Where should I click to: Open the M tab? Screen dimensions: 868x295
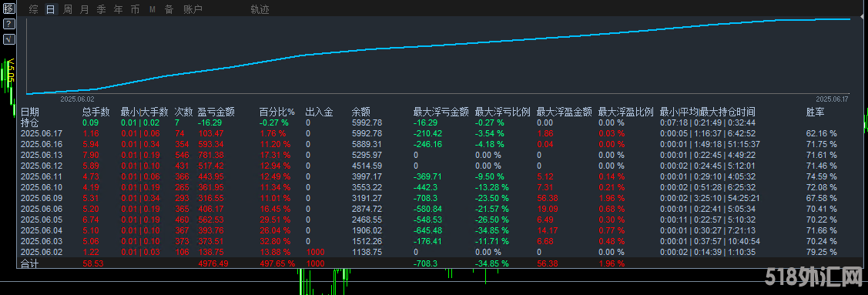(x=152, y=9)
